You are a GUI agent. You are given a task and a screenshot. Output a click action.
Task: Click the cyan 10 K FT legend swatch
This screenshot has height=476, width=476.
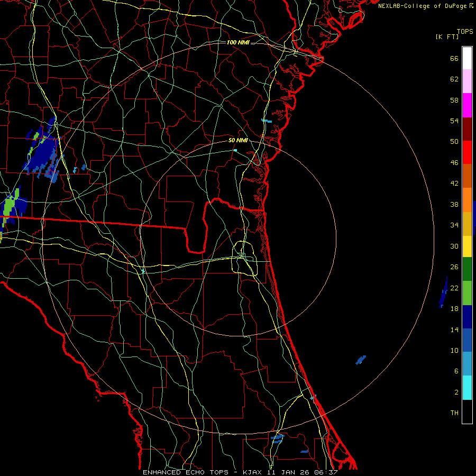[467, 388]
